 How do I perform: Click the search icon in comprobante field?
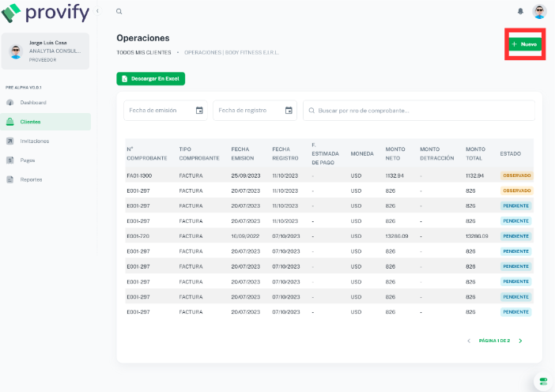tap(311, 111)
